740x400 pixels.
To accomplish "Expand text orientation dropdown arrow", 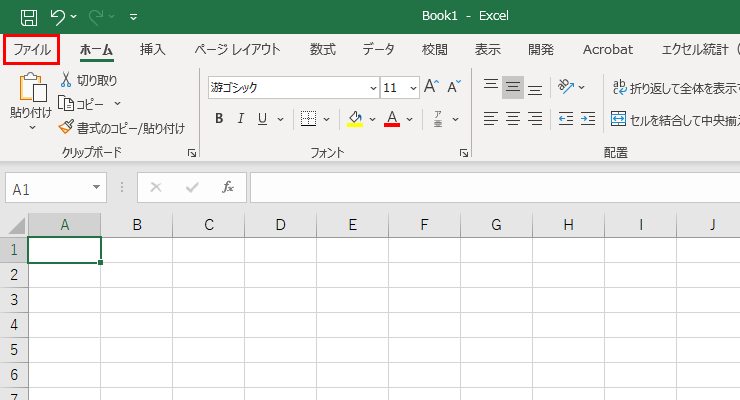I will click(581, 87).
